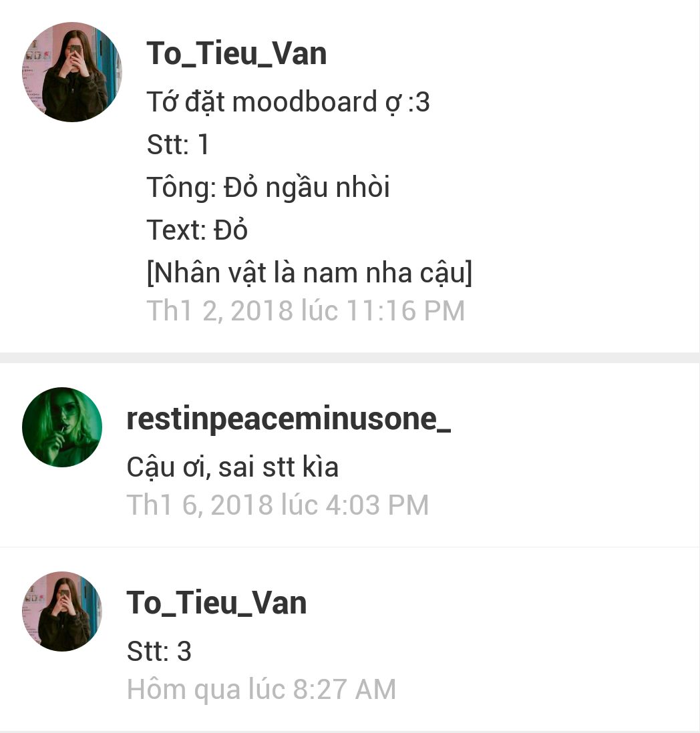The width and height of the screenshot is (700, 733).
Task: Open the mirror-selfie avatar beside the 'Stt: 3' reply
Action: [x=62, y=611]
